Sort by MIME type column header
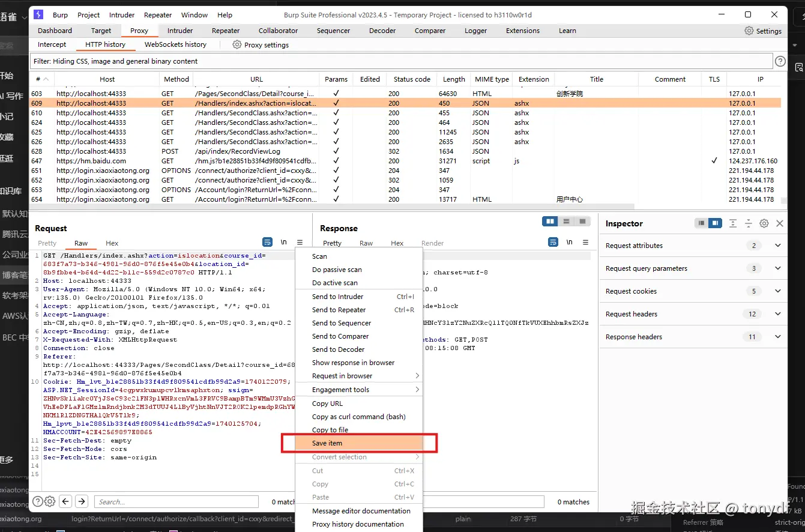The width and height of the screenshot is (805, 532). [492, 79]
